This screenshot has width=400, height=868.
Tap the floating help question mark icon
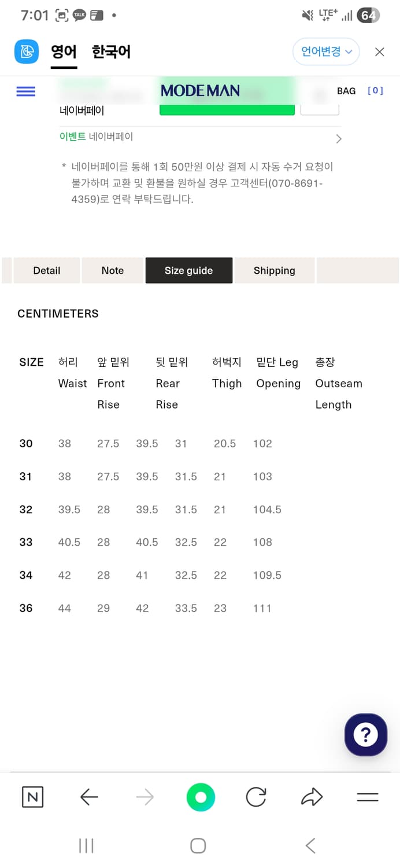pos(365,734)
